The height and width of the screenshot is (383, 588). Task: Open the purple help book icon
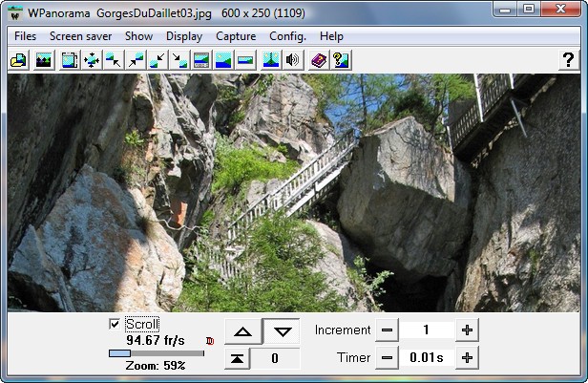319,60
